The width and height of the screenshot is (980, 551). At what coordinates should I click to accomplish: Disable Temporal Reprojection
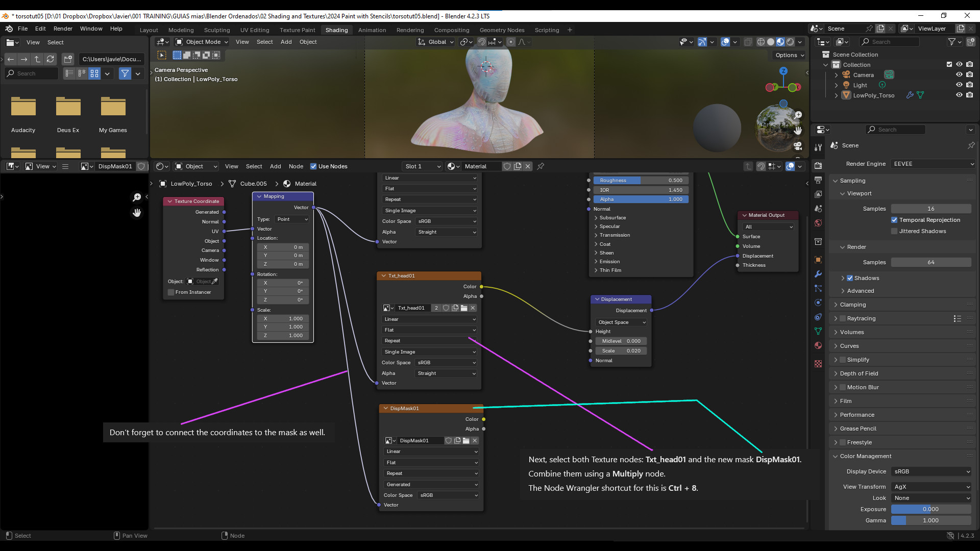tap(894, 220)
